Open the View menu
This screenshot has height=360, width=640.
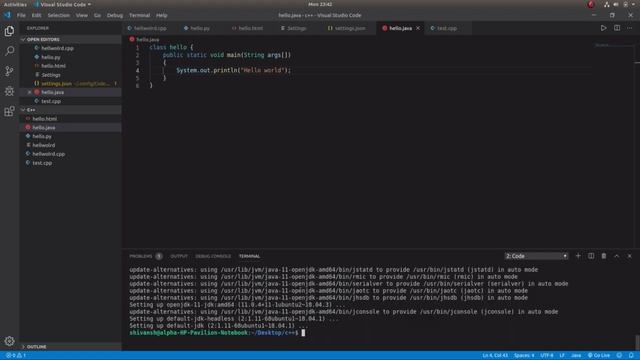click(82, 16)
